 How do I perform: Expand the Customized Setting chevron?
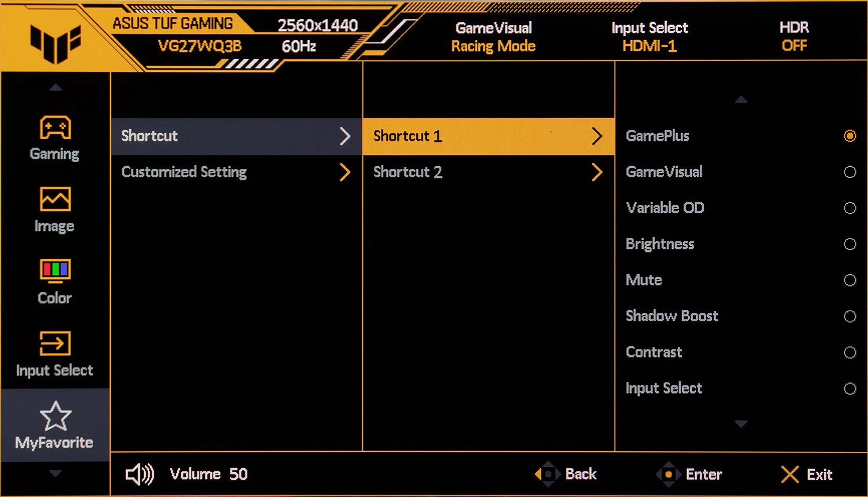[345, 172]
